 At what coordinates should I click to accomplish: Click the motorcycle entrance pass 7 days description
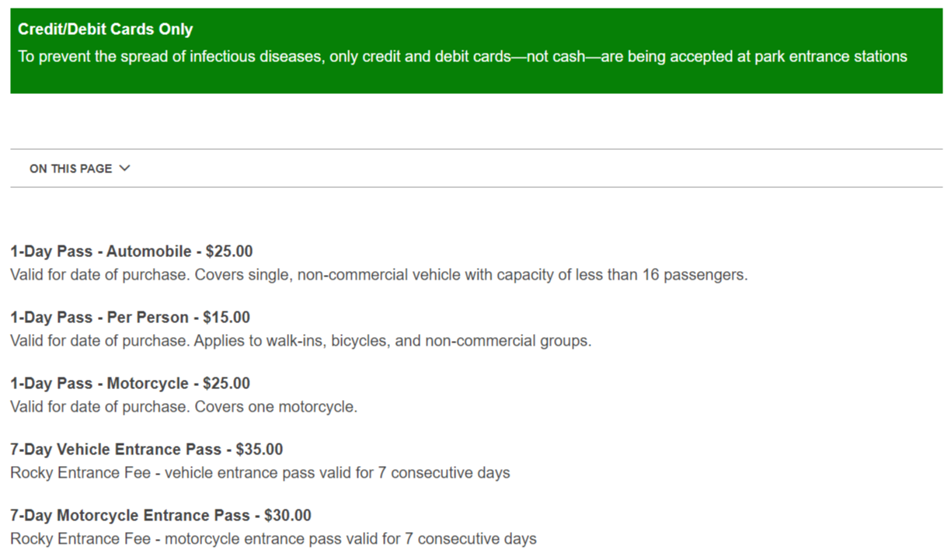[x=273, y=539]
